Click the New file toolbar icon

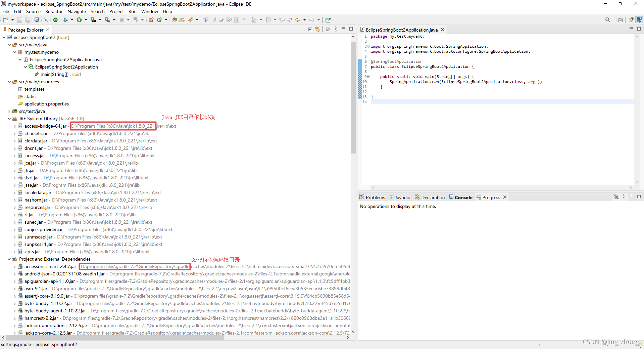point(6,20)
